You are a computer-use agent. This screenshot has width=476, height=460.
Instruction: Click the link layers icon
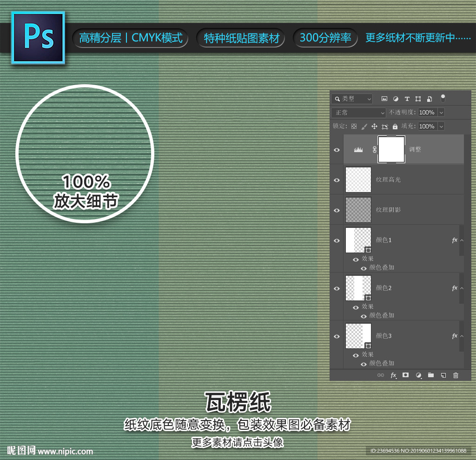point(381,375)
